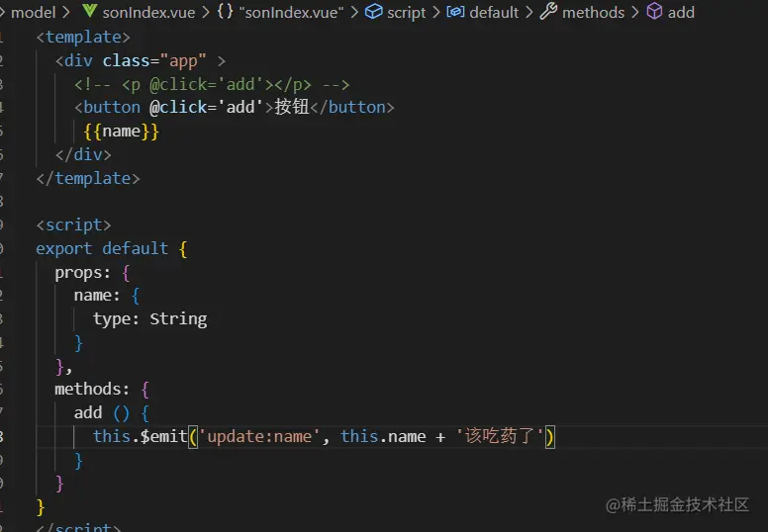Click the Vue logo icon before sonIndex.vue
Image resolution: width=768 pixels, height=532 pixels.
89,11
